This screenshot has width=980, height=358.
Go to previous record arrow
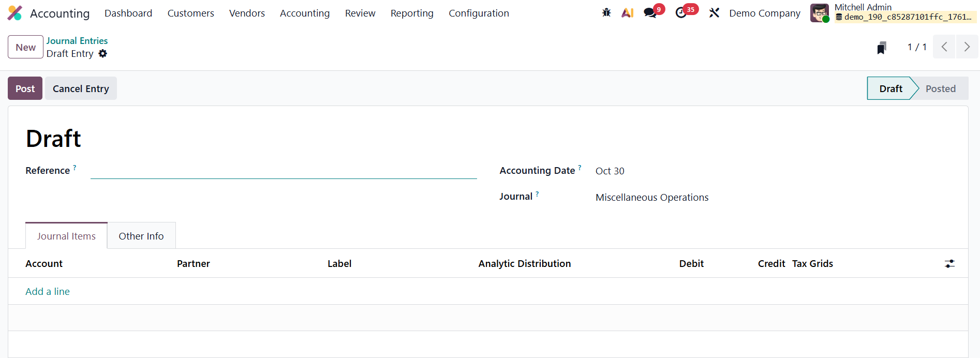click(x=944, y=47)
